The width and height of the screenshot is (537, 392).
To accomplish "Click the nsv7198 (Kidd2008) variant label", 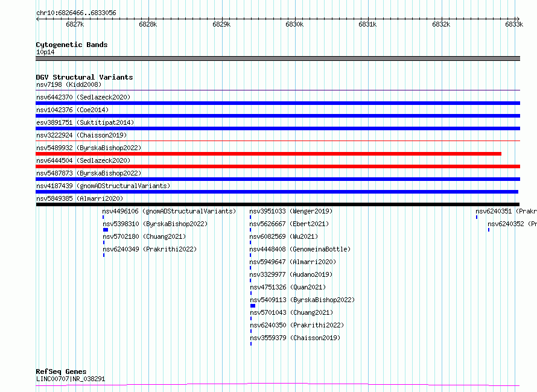I will [x=69, y=84].
